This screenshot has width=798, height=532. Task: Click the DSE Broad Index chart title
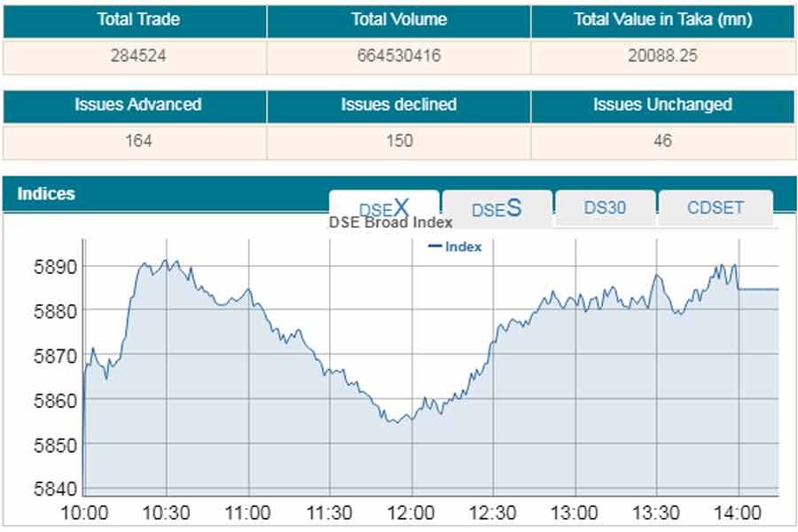tap(391, 223)
